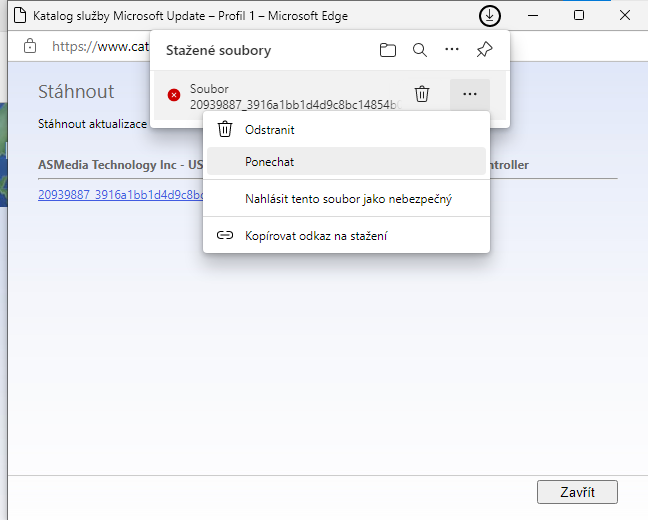Choose Odstranit from the context menu
This screenshot has height=520, width=648.
point(346,130)
